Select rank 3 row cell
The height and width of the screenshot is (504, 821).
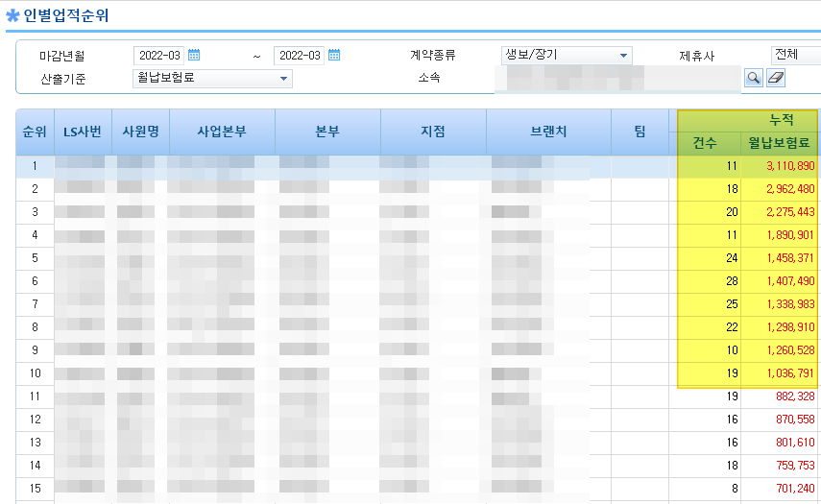(x=36, y=212)
